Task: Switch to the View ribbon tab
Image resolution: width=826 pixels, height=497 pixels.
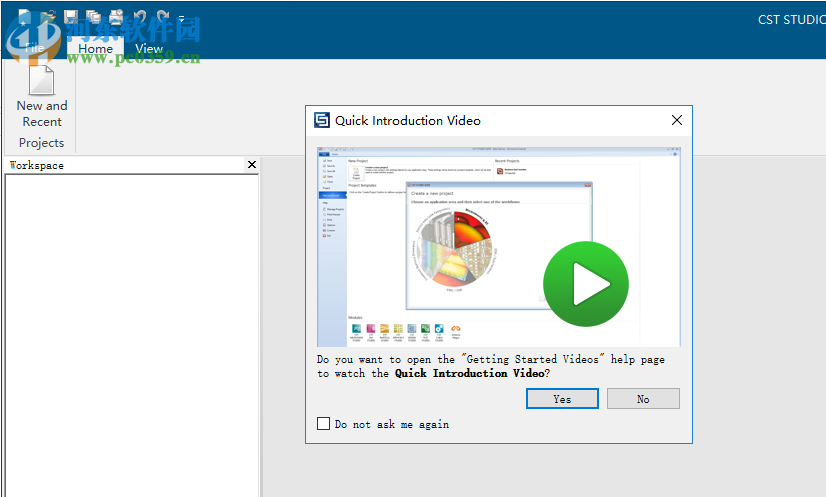Action: pos(149,48)
